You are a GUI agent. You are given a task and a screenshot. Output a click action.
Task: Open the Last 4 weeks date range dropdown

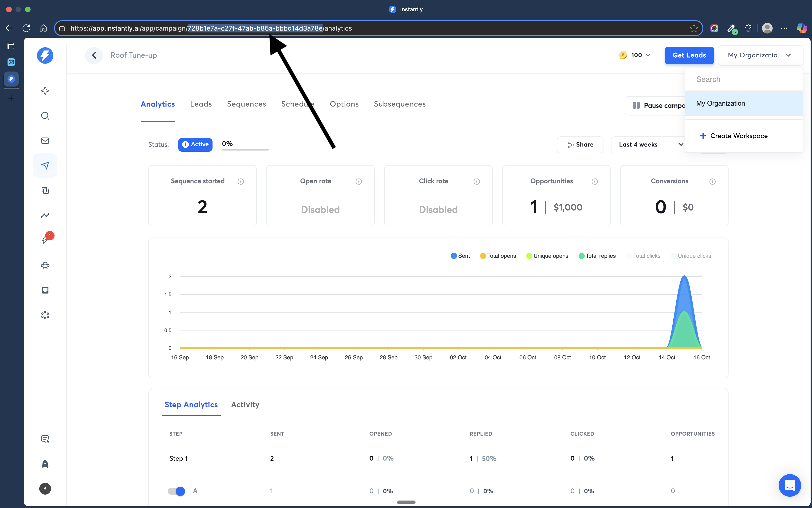click(x=648, y=144)
